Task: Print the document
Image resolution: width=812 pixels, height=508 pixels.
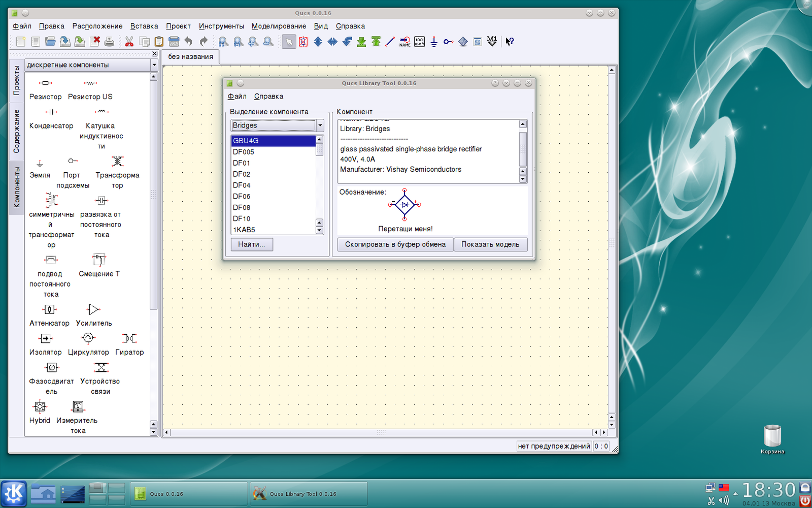Action: 109,42
